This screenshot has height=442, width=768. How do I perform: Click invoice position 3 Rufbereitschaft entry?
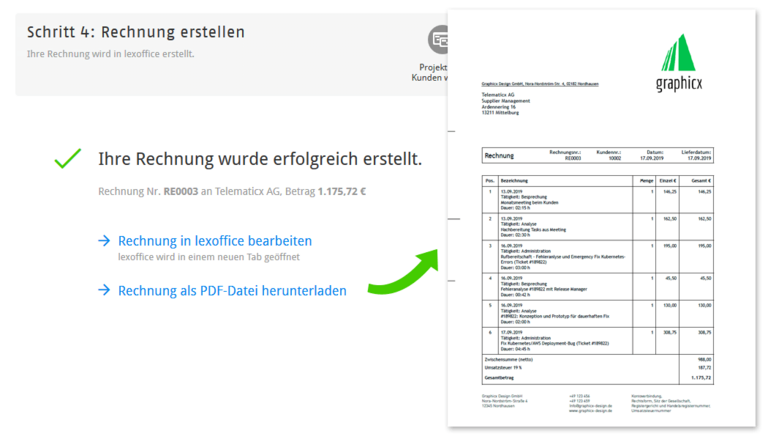pyautogui.click(x=560, y=255)
